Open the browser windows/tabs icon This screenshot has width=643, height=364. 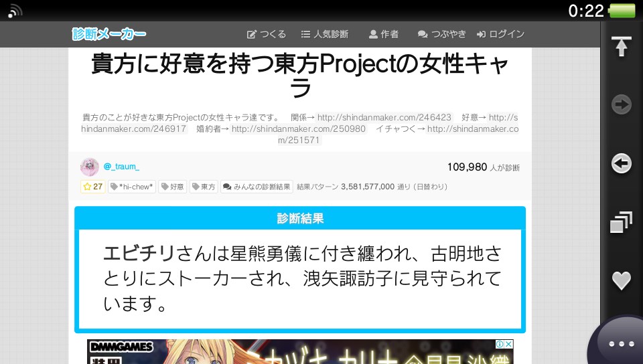(622, 222)
